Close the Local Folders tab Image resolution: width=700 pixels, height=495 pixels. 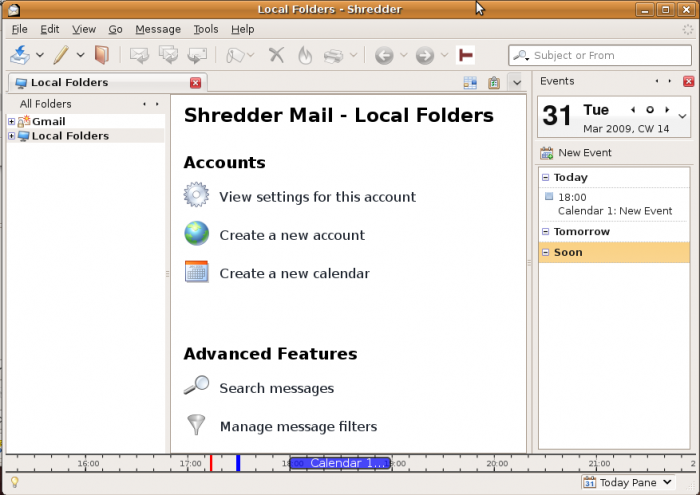(195, 83)
